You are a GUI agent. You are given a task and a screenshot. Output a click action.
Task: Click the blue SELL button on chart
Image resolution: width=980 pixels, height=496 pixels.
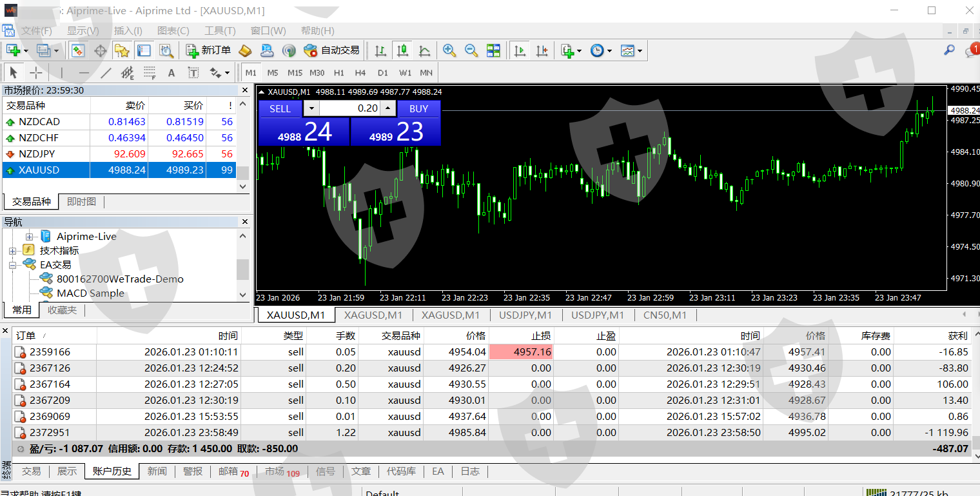[x=280, y=108]
